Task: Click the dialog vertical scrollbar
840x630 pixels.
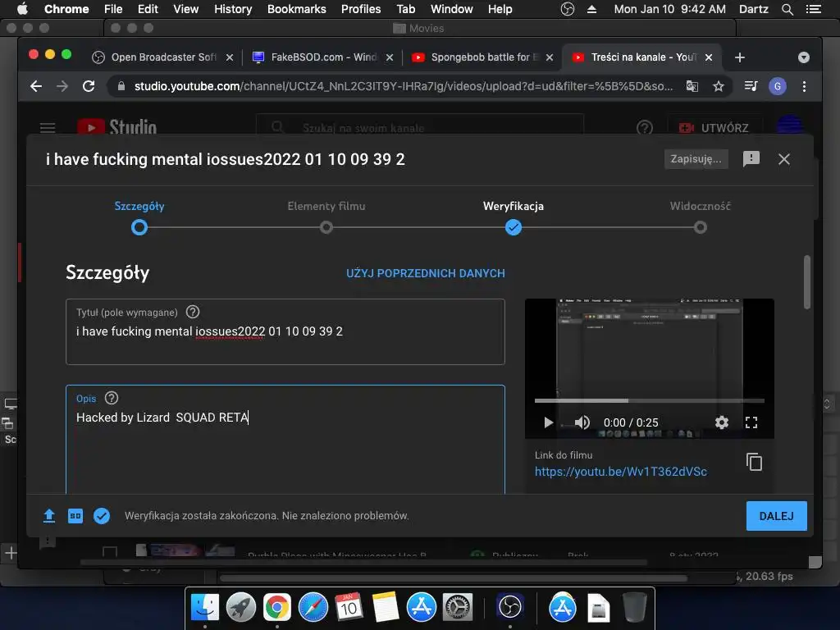Action: (807, 282)
